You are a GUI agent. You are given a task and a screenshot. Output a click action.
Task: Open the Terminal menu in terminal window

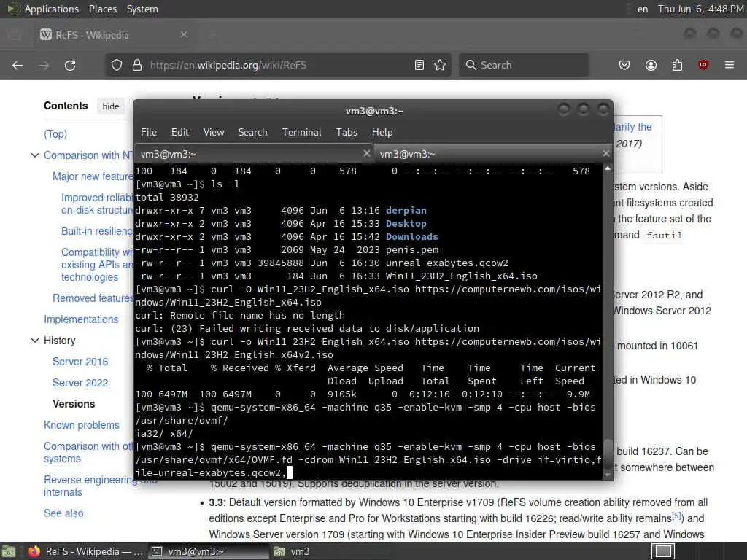(301, 133)
